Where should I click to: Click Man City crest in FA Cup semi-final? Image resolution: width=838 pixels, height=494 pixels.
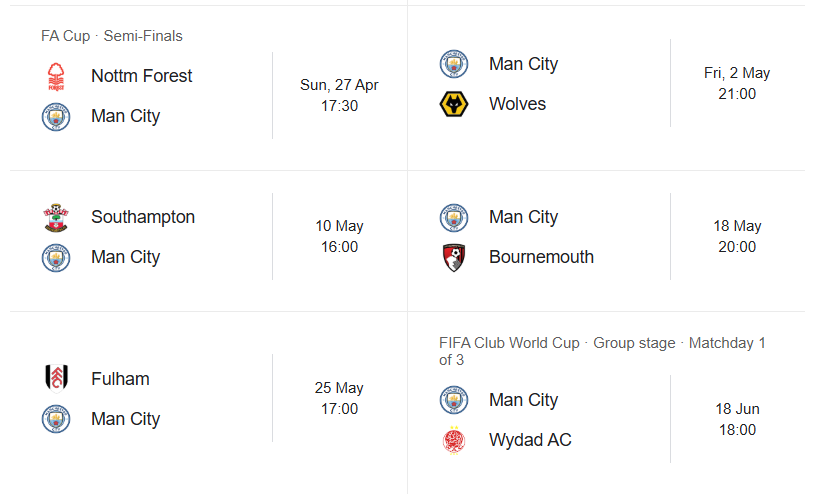(x=56, y=117)
